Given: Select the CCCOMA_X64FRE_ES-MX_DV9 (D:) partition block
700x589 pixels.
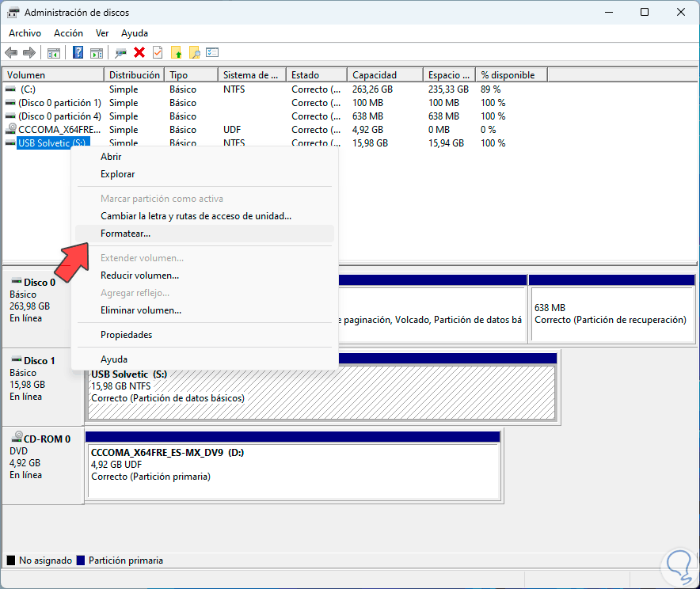Looking at the screenshot, I should click(294, 465).
